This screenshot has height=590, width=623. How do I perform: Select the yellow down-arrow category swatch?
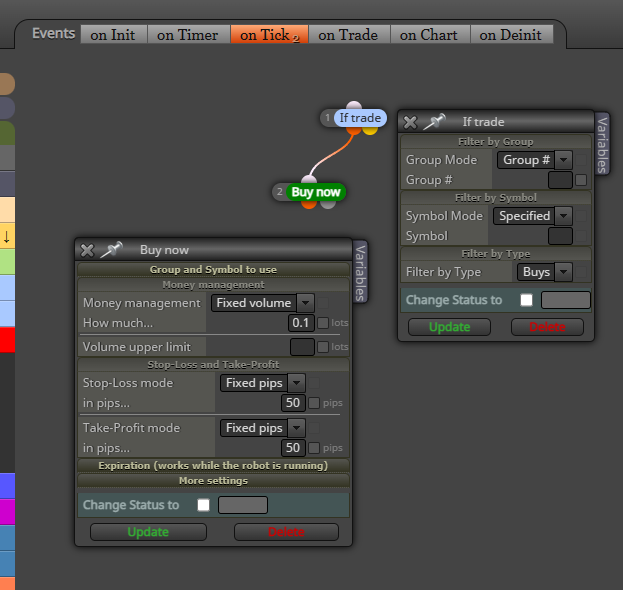click(7, 236)
